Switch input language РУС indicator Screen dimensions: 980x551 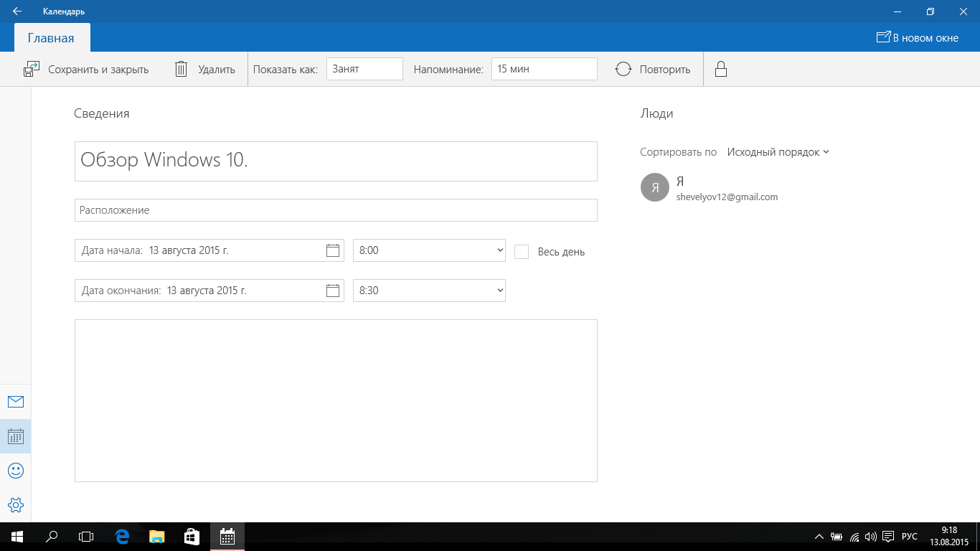910,537
